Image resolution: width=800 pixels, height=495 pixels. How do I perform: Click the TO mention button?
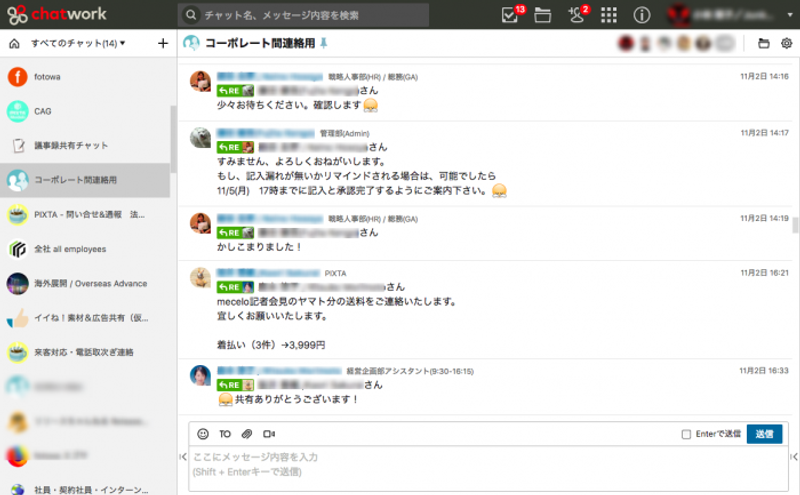click(225, 434)
